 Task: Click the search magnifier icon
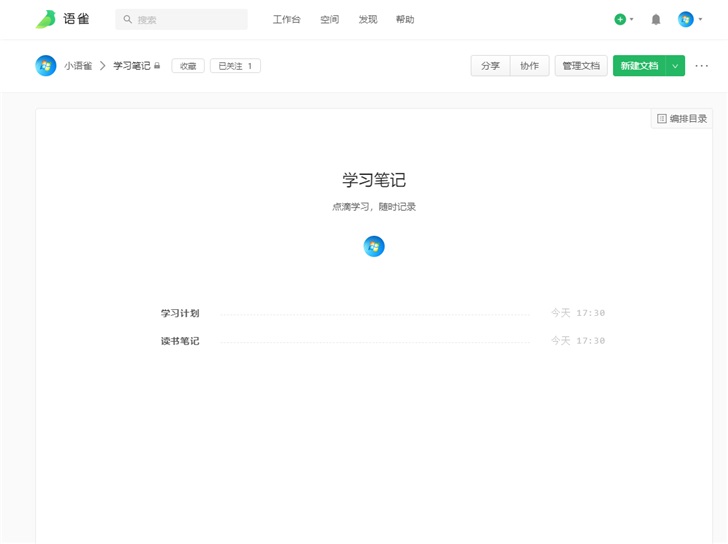[x=127, y=19]
